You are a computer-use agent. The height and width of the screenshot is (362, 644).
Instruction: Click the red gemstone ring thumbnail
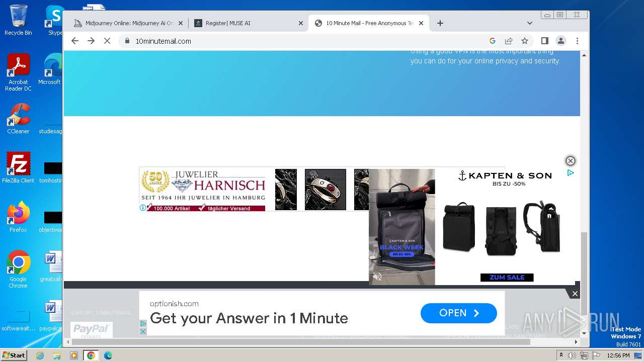coord(326,190)
